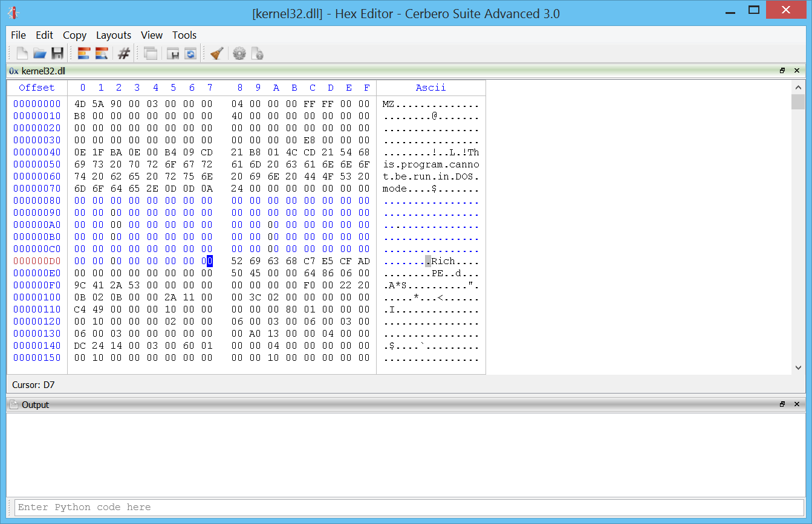Click the '0x kernel32.dll' panel title
The width and height of the screenshot is (812, 524).
click(x=37, y=71)
